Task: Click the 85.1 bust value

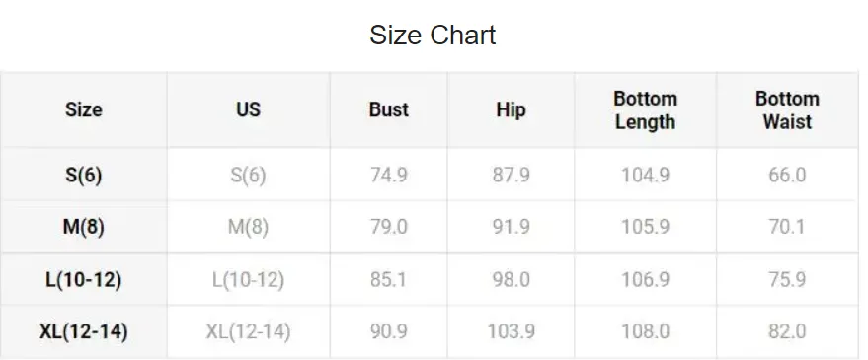Action: point(389,279)
